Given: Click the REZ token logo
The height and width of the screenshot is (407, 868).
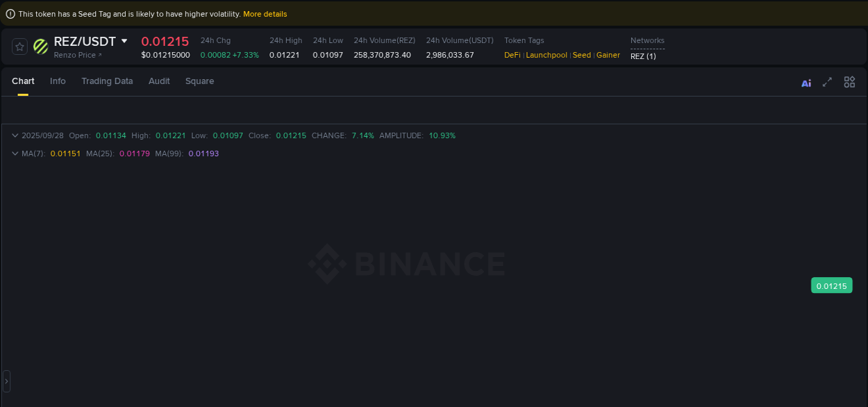Looking at the screenshot, I should pos(40,47).
